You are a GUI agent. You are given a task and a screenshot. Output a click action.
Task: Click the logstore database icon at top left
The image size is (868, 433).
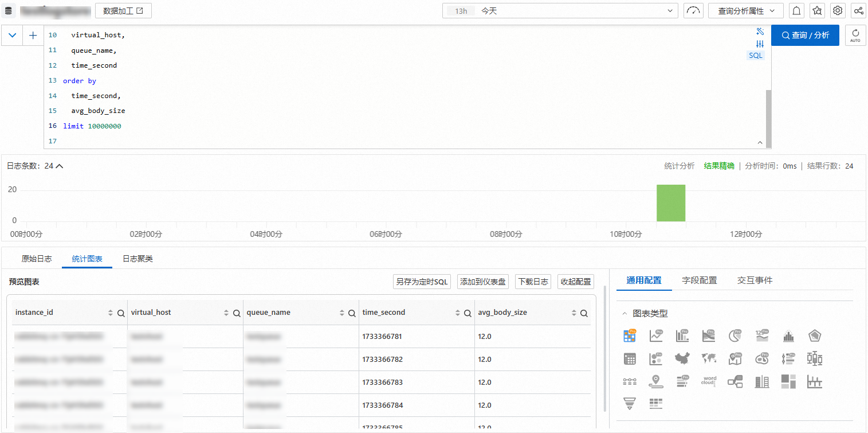coord(9,11)
